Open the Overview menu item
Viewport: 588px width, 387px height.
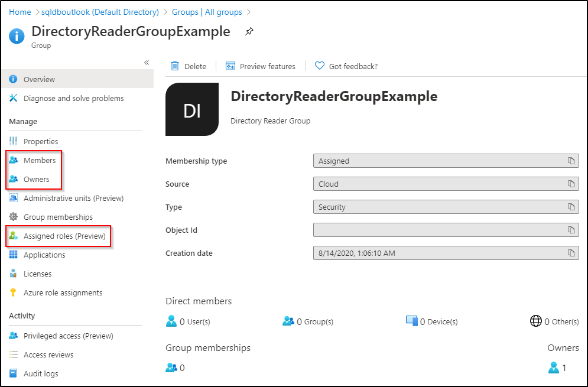coord(77,79)
